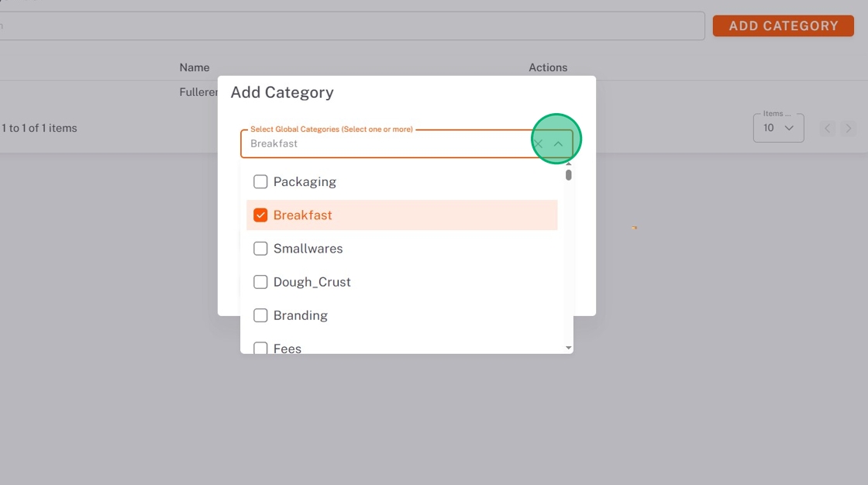868x485 pixels.
Task: Check the Branding checkbox
Action: 260,315
